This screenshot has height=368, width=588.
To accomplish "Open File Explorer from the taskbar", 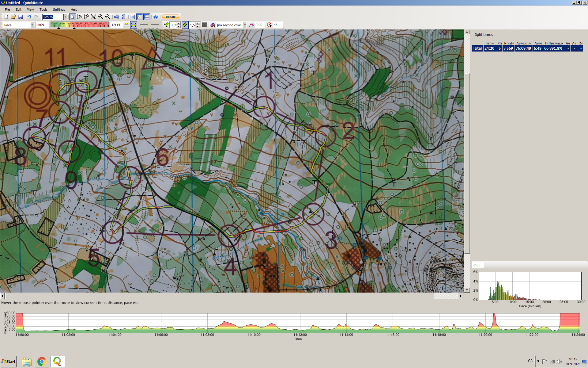I will 27,362.
